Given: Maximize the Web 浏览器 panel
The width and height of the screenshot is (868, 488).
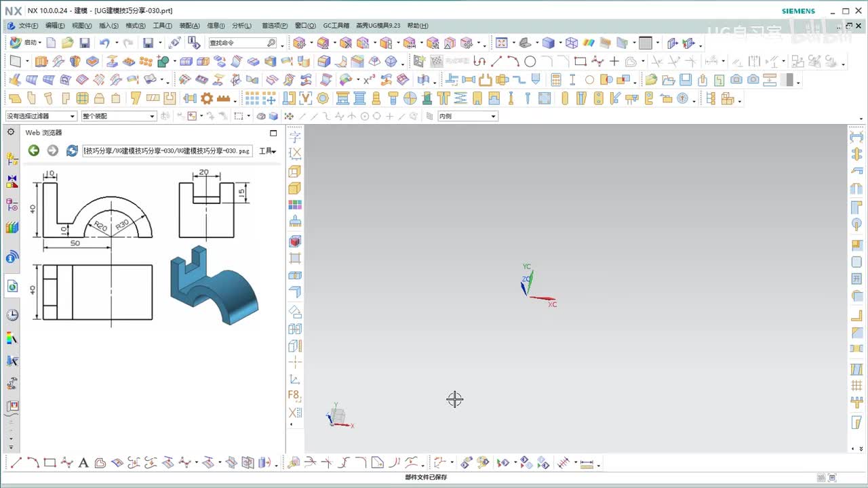Looking at the screenshot, I should tap(273, 133).
